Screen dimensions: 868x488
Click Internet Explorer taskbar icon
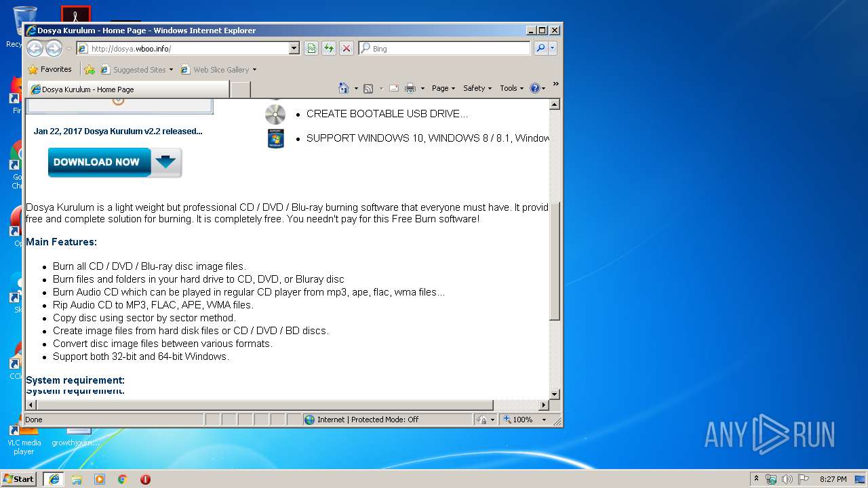point(54,479)
